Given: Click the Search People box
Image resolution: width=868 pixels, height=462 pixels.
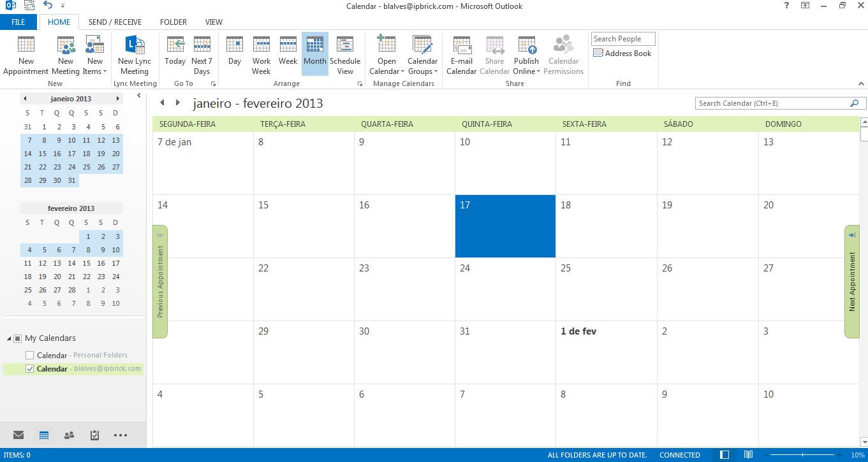Looking at the screenshot, I should [x=623, y=39].
